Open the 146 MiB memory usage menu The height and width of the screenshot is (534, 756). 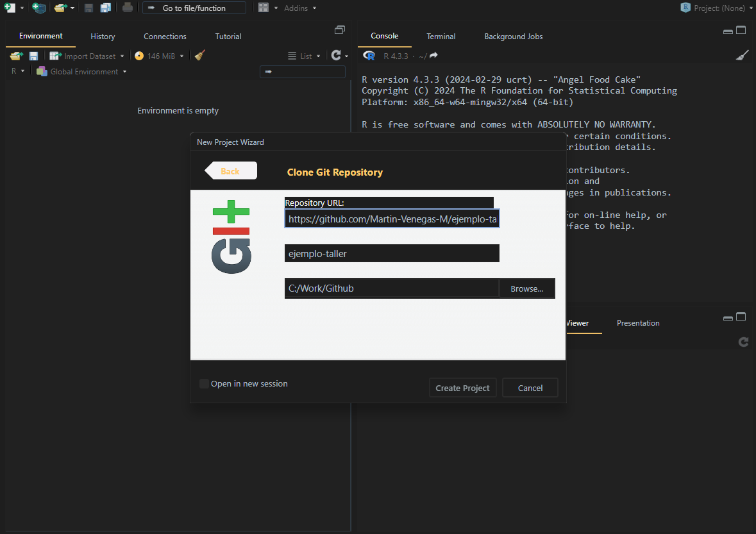pos(159,56)
